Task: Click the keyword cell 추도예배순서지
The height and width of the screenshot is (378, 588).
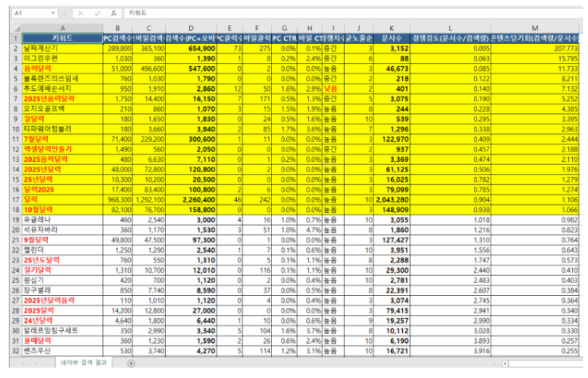Action: (x=62, y=89)
